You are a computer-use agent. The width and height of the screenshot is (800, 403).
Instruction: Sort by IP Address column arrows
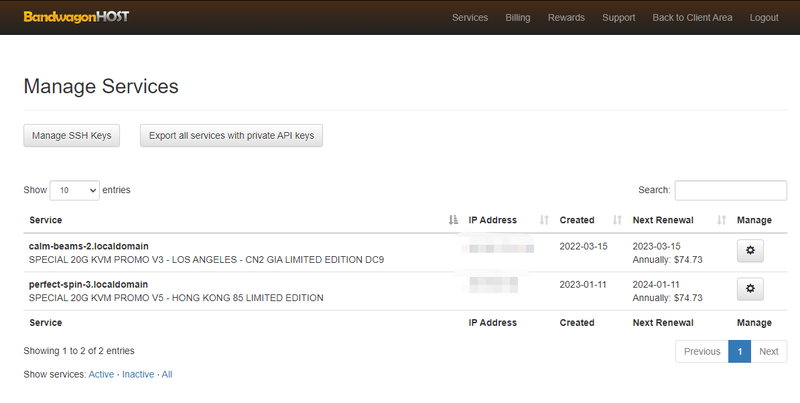point(544,220)
